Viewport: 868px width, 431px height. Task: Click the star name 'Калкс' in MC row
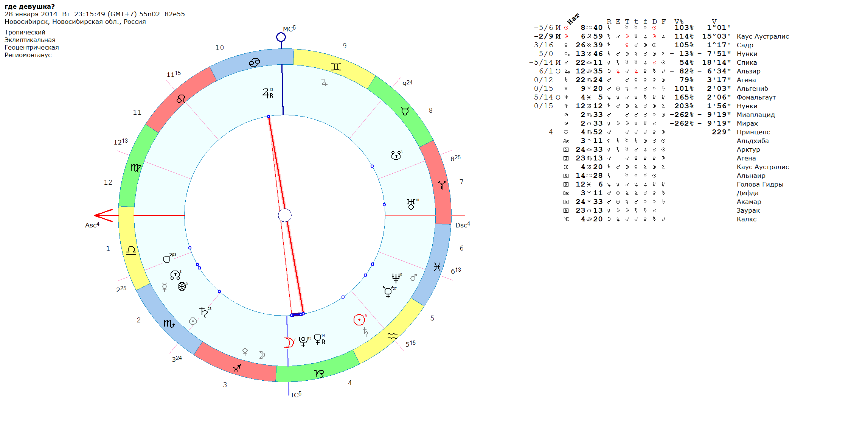(x=747, y=219)
